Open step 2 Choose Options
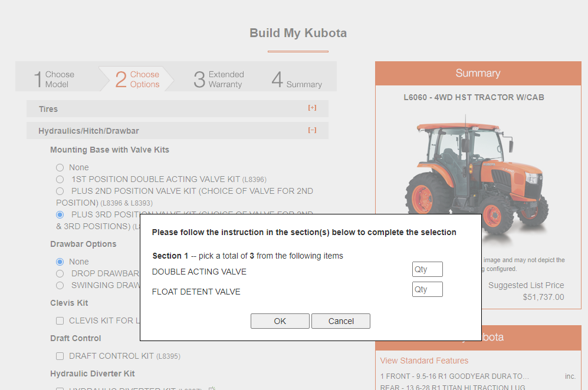 tap(137, 79)
